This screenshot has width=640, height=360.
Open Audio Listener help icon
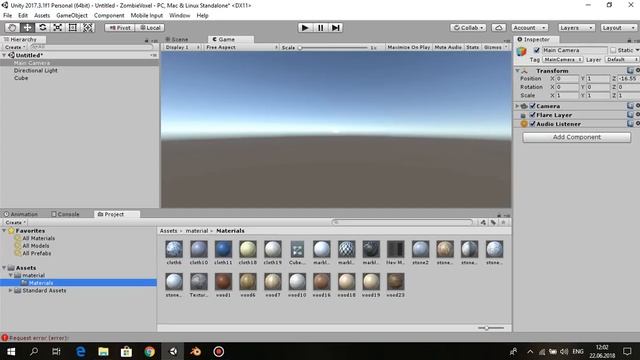(630, 123)
